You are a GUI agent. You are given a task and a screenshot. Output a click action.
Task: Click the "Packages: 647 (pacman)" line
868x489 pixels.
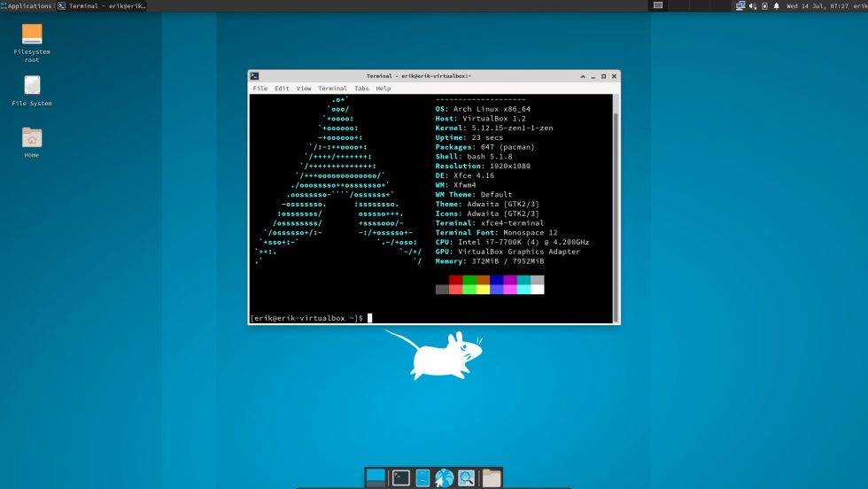click(x=485, y=147)
